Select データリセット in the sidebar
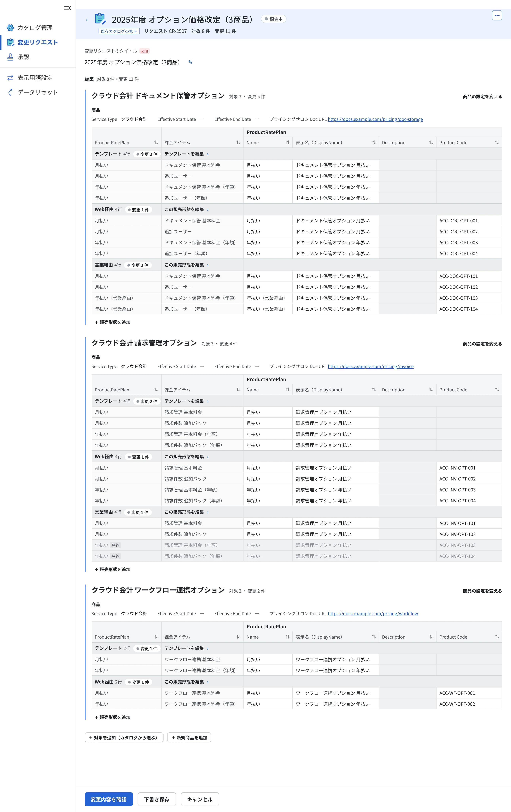Viewport: 511px width, 812px height. [x=38, y=92]
